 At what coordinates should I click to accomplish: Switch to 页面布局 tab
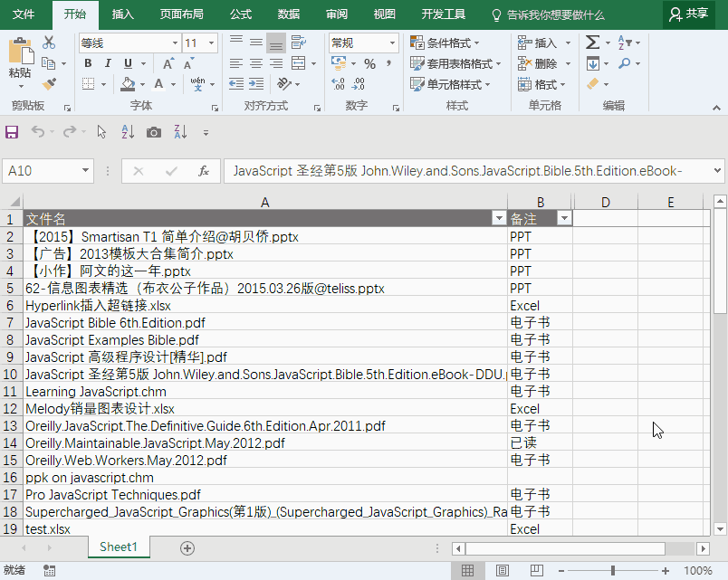(181, 14)
